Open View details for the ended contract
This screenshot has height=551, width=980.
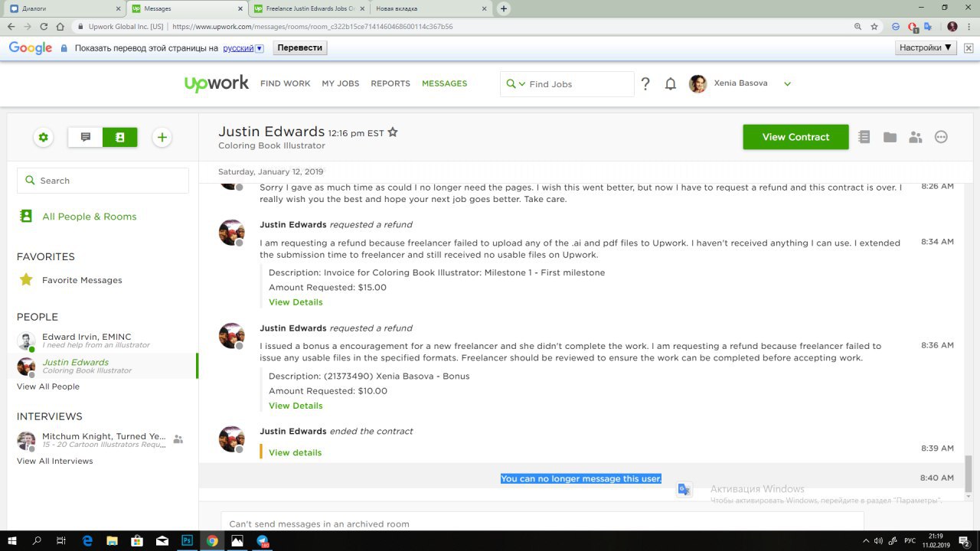pyautogui.click(x=295, y=452)
